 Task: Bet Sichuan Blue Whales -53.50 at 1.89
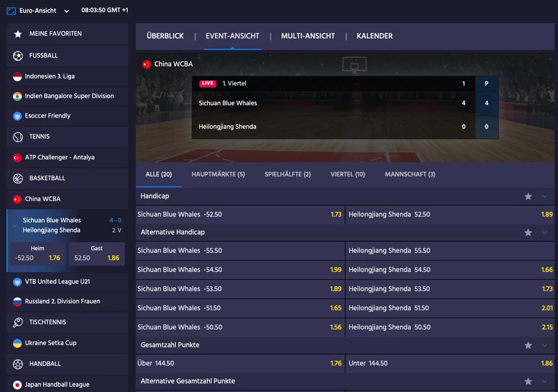(240, 289)
